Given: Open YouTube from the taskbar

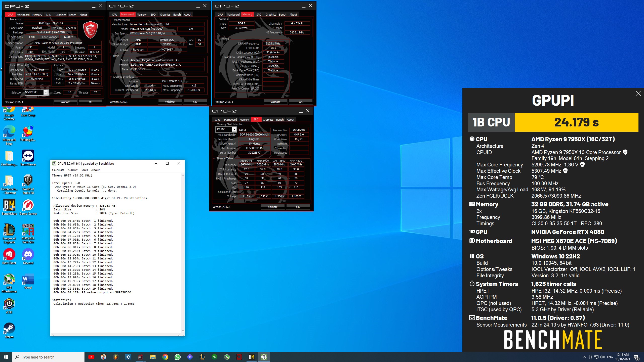Looking at the screenshot, I should tap(91, 357).
